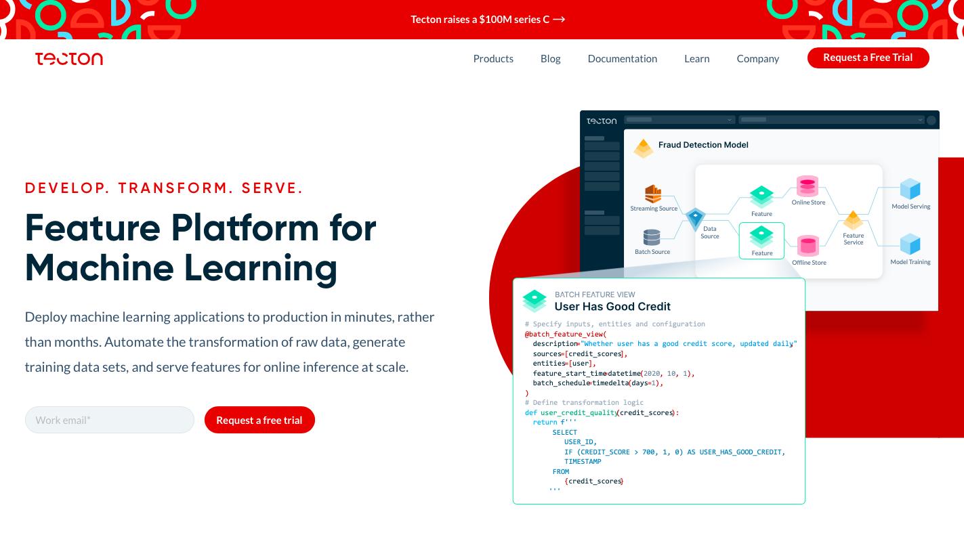Open the mockup dropdown next to the Tecton logo
The width and height of the screenshot is (964, 560).
point(679,120)
